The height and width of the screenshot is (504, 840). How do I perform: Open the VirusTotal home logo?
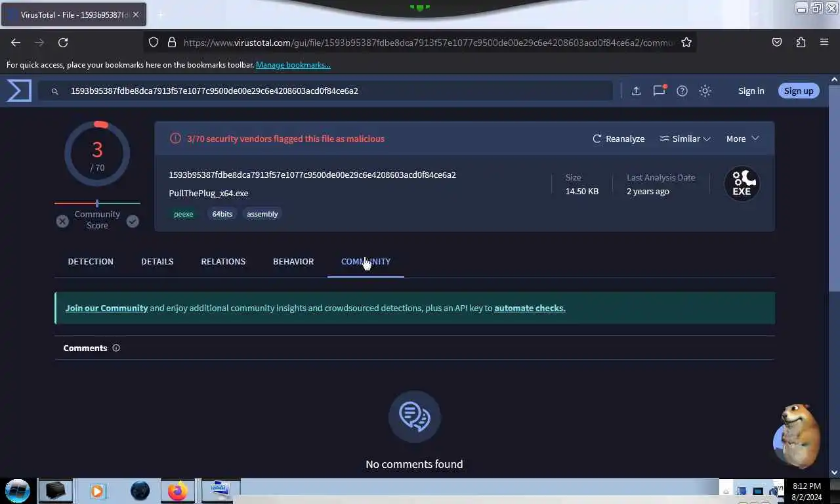19,91
